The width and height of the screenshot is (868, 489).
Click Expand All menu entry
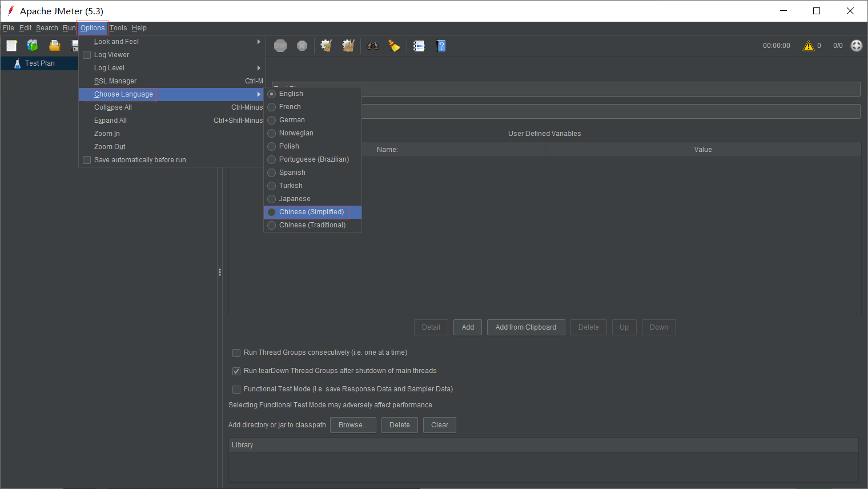tap(171, 121)
